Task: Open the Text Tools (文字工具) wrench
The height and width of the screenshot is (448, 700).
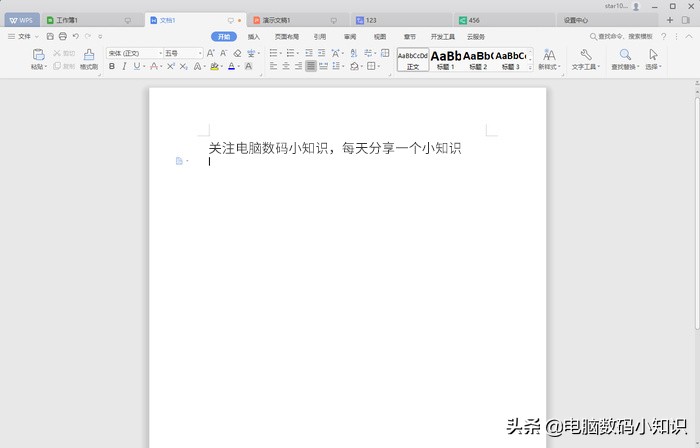Action: [x=585, y=59]
